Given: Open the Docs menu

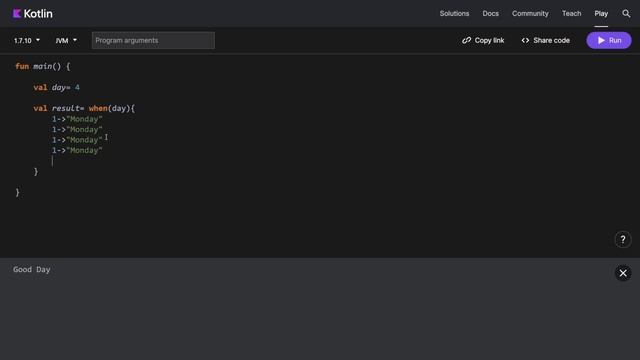Looking at the screenshot, I should (490, 13).
